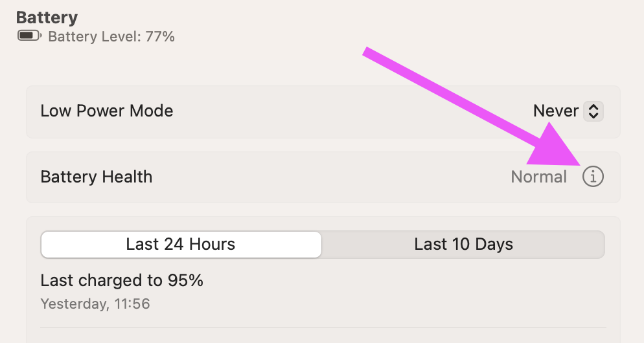The image size is (644, 343).
Task: Click the up-down chevrons beside Never
Action: (593, 111)
